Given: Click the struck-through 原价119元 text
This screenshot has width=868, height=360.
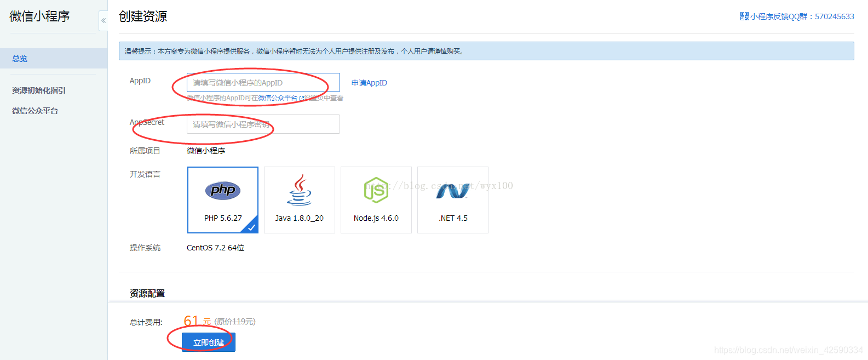Looking at the screenshot, I should pos(235,322).
